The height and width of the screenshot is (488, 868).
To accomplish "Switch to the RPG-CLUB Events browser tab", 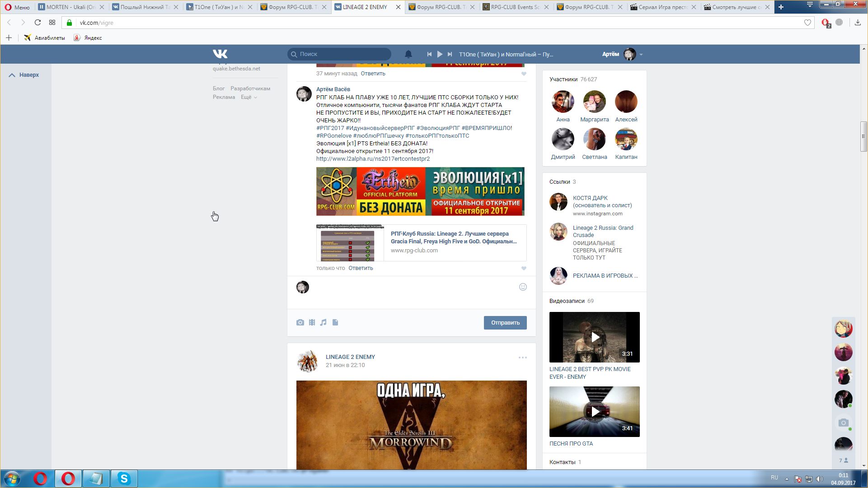I will coord(515,7).
